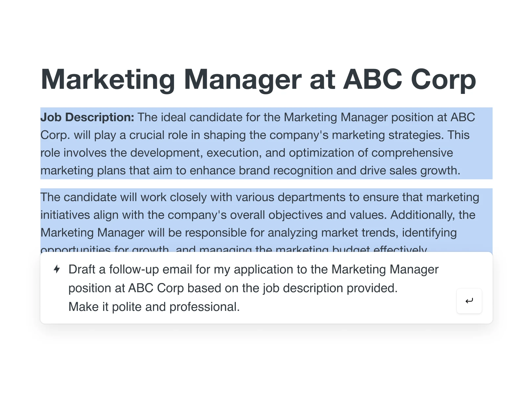This screenshot has width=532, height=414.
Task: Click the prompt line starting "position at ABC Corp"
Action: (233, 288)
